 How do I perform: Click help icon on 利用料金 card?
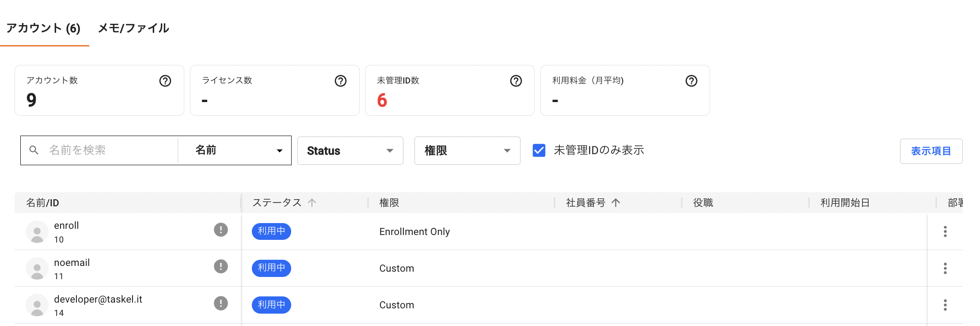691,81
